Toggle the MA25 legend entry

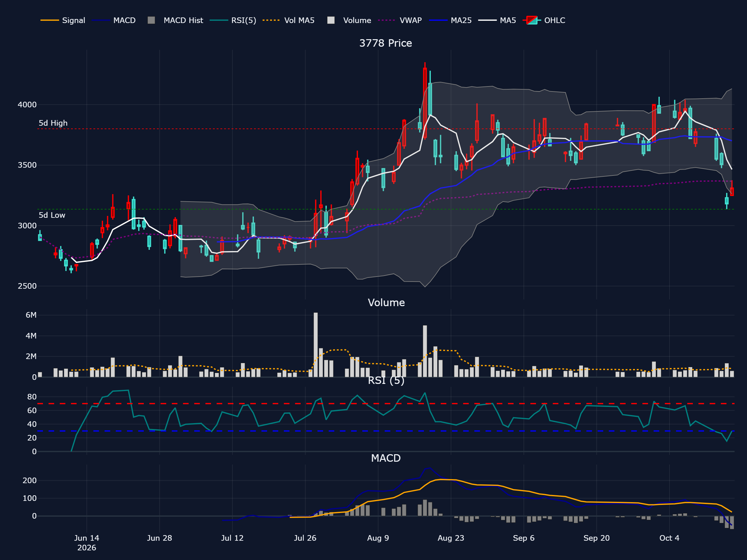(450, 20)
